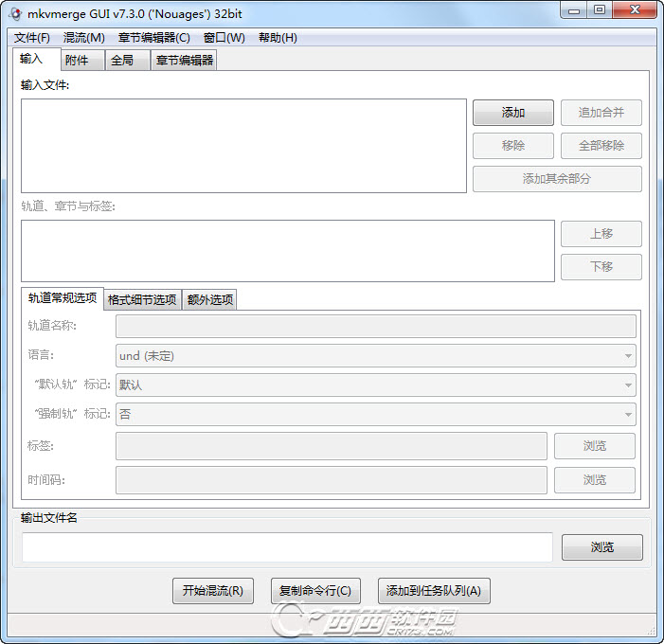Click the 复制命令行(C) button
664x644 pixels.
point(315,591)
